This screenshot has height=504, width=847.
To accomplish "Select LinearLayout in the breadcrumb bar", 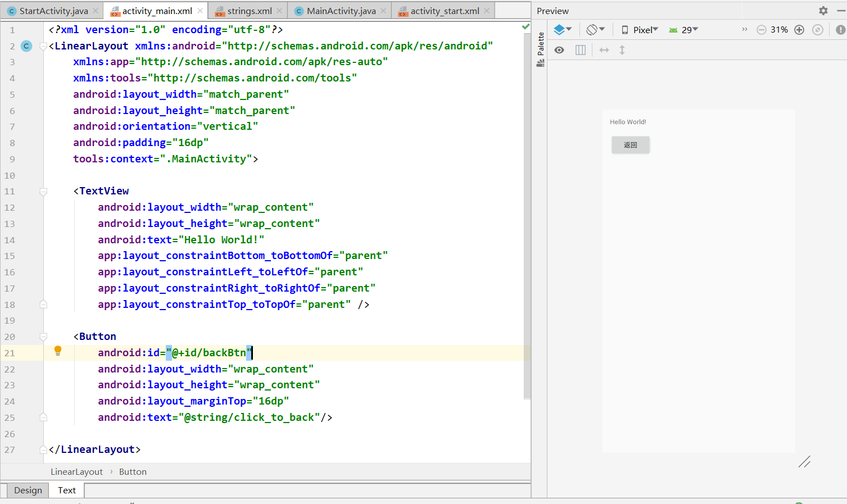I will click(x=76, y=472).
